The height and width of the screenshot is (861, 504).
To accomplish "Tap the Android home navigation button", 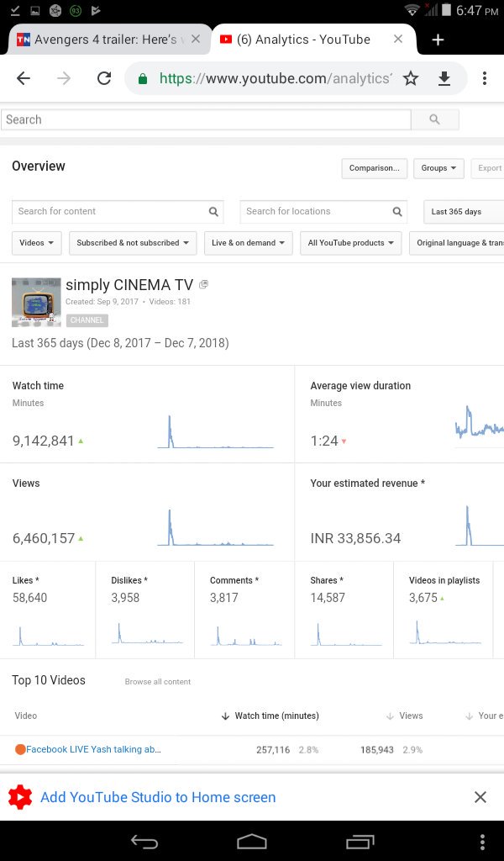I will tap(252, 842).
